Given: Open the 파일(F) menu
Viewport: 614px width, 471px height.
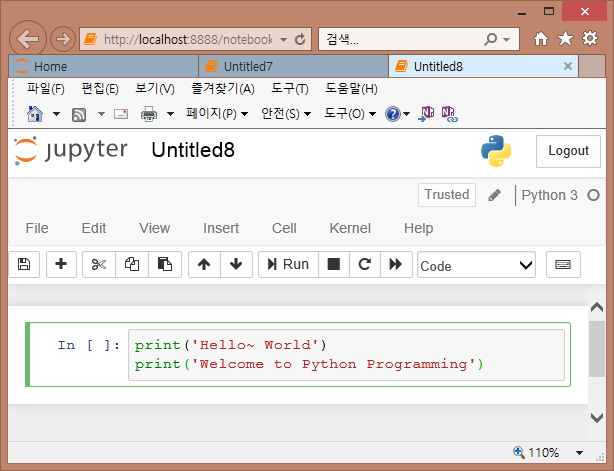Looking at the screenshot, I should [45, 89].
